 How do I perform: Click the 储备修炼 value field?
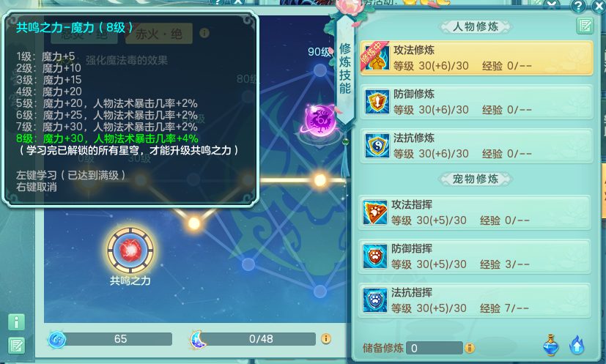click(435, 348)
